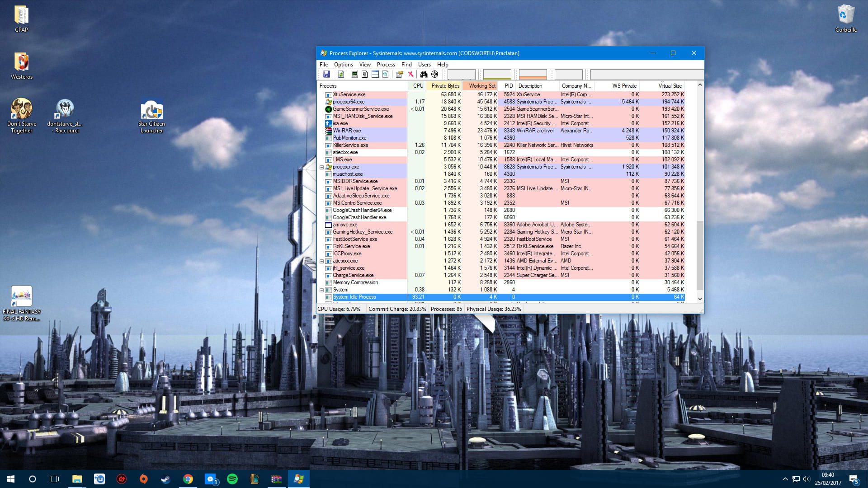
Task: Open the Process menu
Action: point(386,65)
